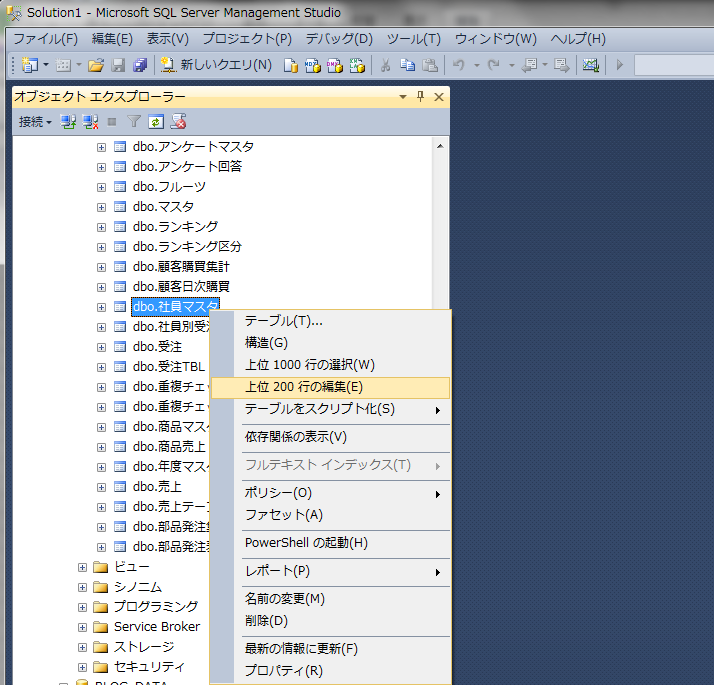Open the 編集(E) menu

(112, 39)
